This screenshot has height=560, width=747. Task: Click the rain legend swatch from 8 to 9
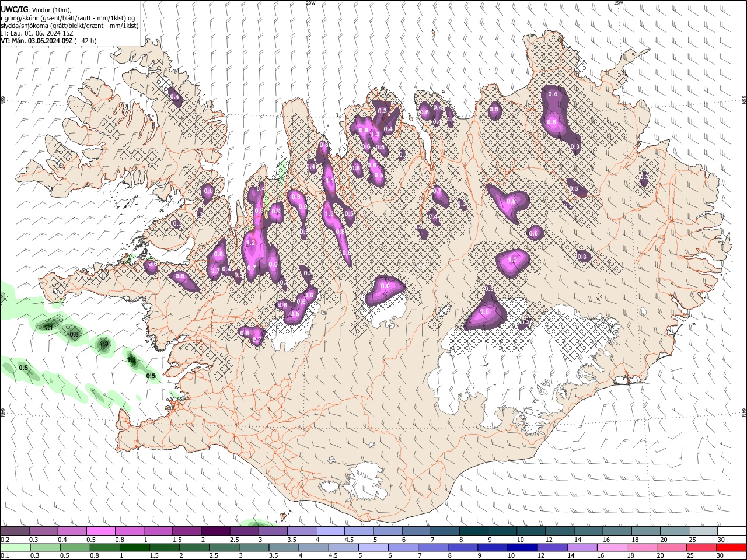coord(463,547)
